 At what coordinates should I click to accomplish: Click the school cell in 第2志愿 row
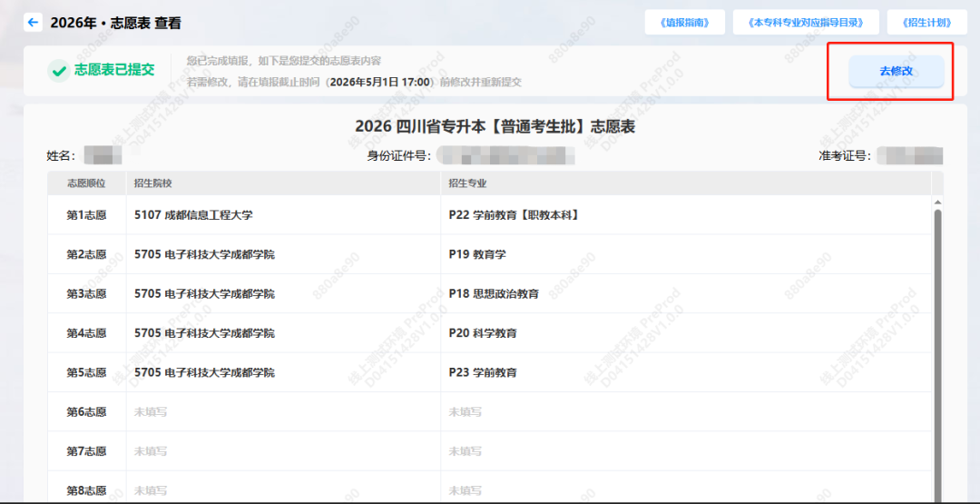tap(283, 254)
